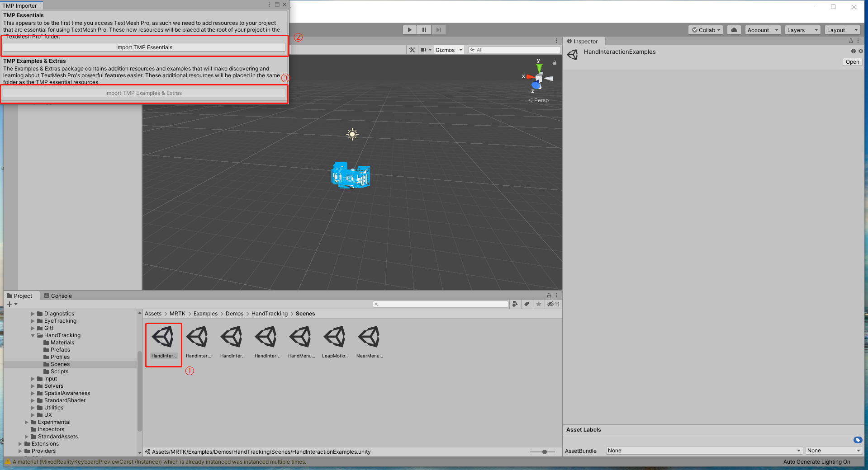Click the Import TMP Essentials button
868x470 pixels.
pyautogui.click(x=144, y=47)
